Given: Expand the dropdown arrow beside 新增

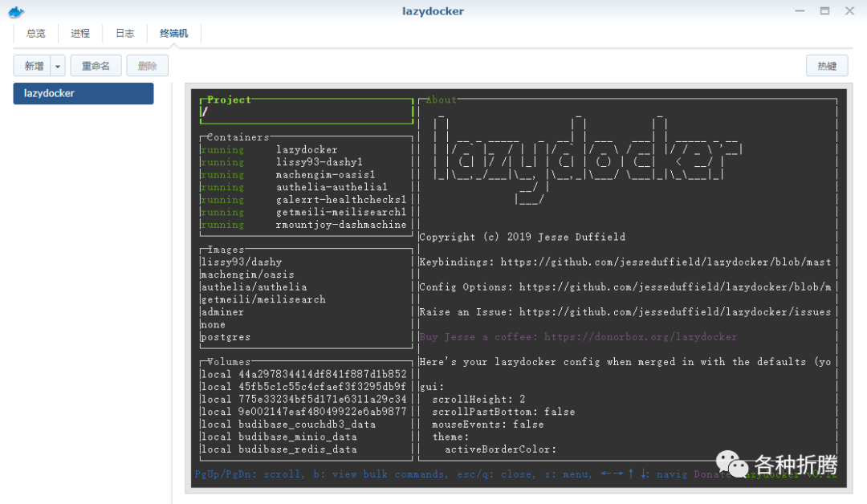Looking at the screenshot, I should [x=56, y=65].
